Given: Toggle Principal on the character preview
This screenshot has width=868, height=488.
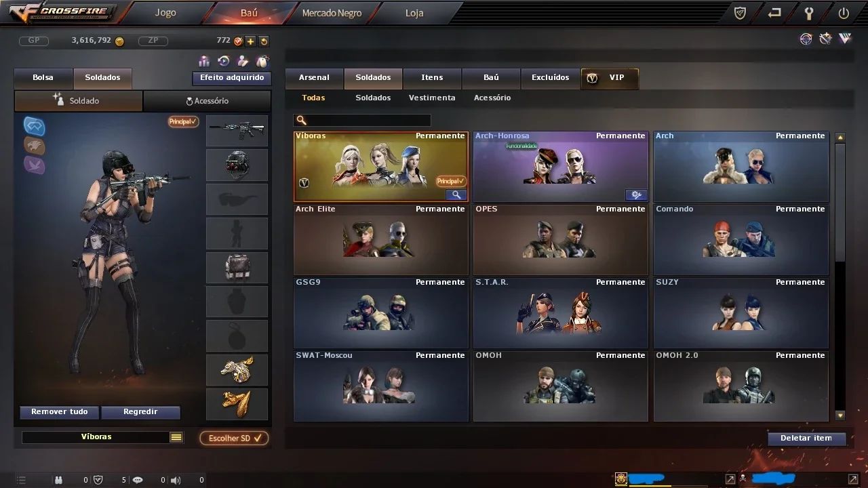Looking at the screenshot, I should click(x=183, y=122).
